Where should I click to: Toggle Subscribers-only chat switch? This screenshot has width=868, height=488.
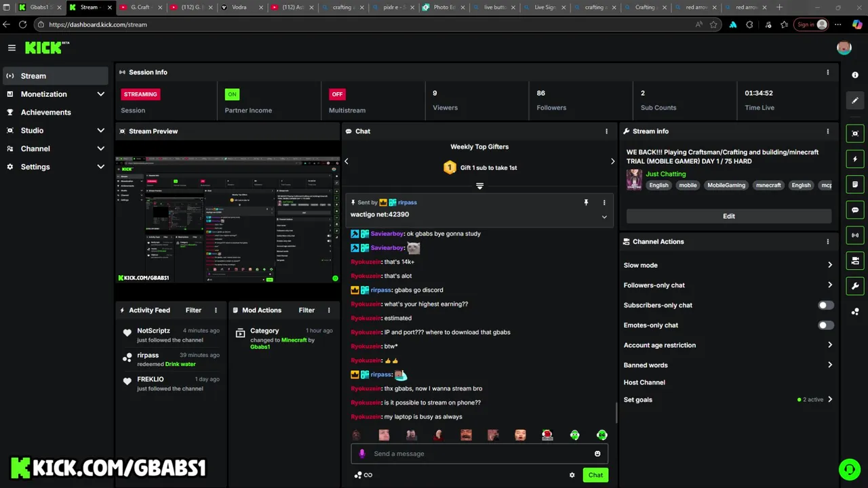pos(825,305)
